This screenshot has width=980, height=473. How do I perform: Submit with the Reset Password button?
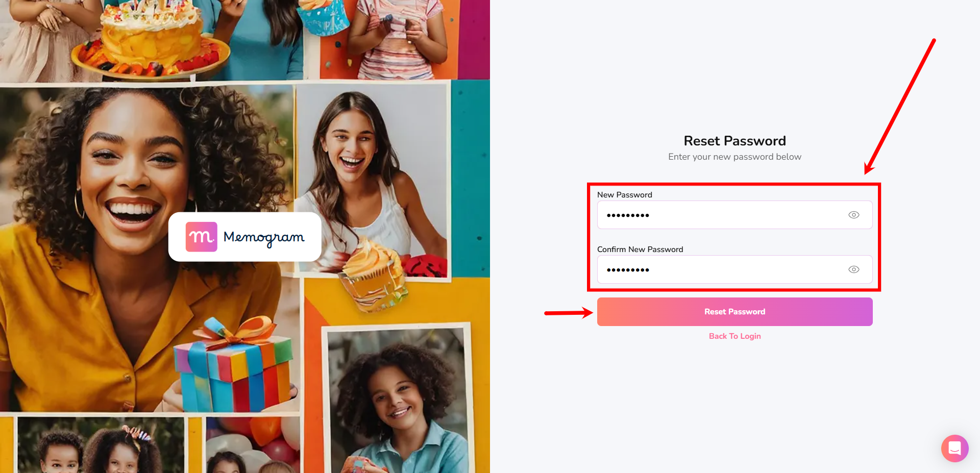coord(734,312)
